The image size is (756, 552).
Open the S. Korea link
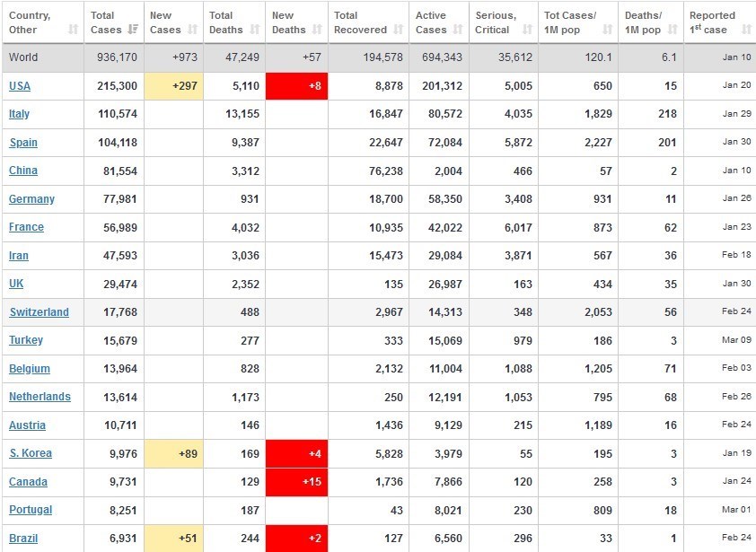pyautogui.click(x=31, y=453)
